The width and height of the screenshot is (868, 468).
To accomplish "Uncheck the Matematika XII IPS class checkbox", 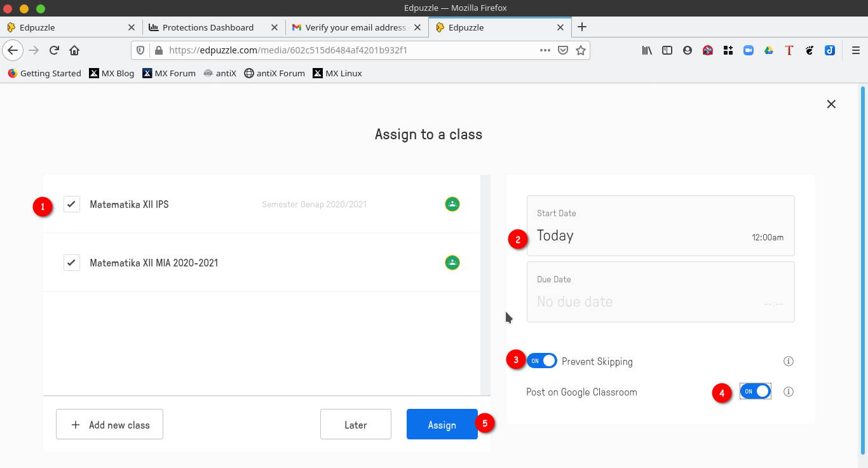I will click(72, 204).
